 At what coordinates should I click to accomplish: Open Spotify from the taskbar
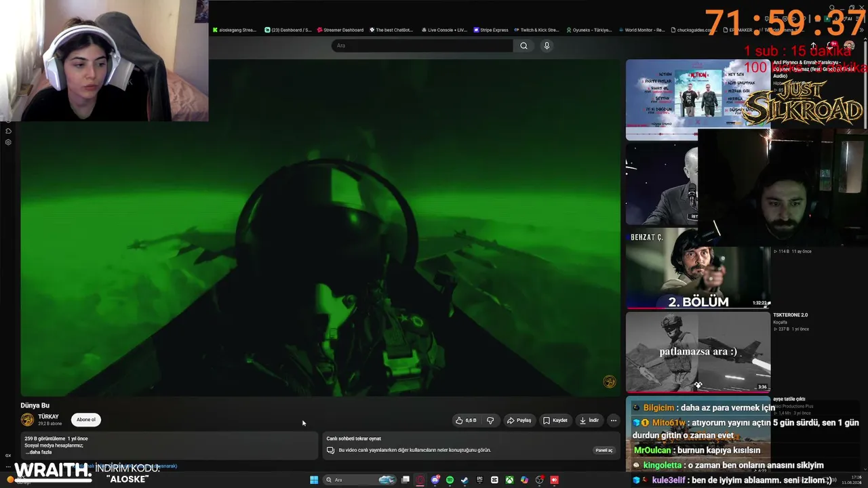pyautogui.click(x=450, y=480)
